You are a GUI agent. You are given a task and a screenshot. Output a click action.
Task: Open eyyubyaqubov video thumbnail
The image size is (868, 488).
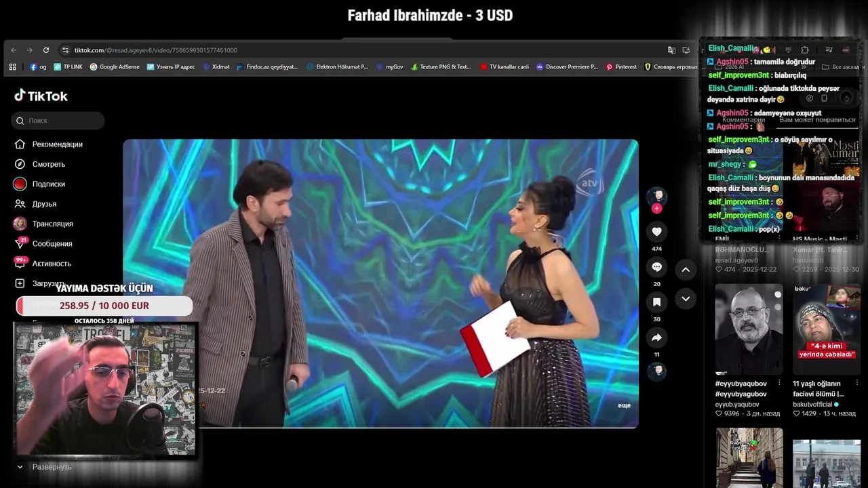tap(749, 329)
